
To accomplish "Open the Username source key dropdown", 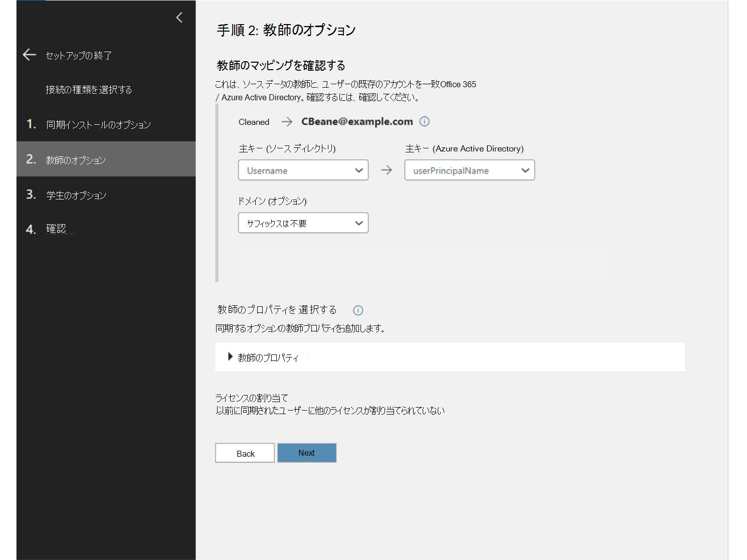I will click(x=303, y=170).
